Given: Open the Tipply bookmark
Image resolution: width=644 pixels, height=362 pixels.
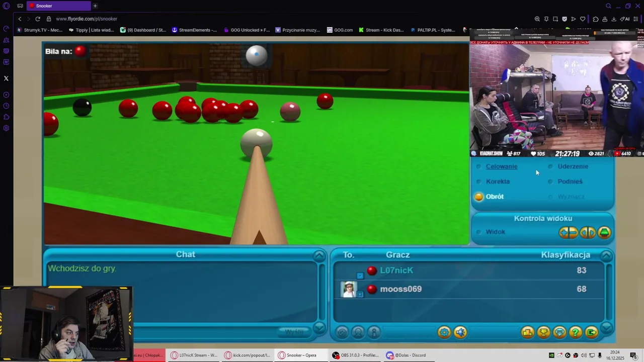Looking at the screenshot, I should [91, 30].
